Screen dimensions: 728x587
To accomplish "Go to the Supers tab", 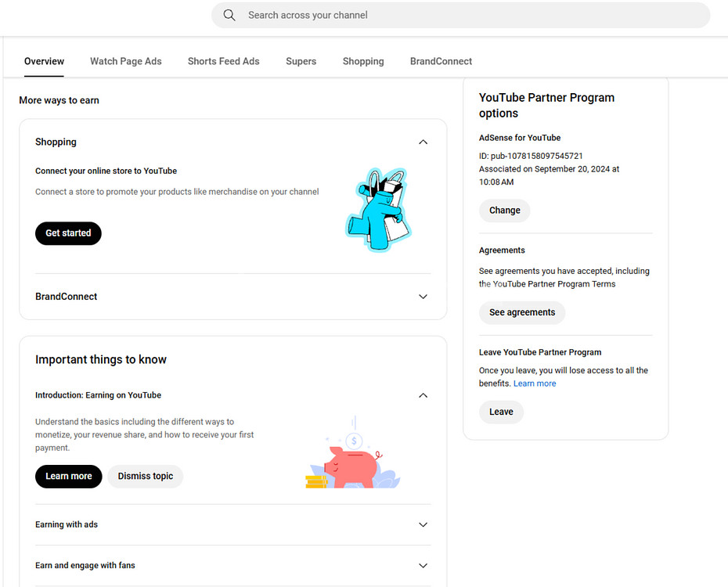I will (301, 61).
